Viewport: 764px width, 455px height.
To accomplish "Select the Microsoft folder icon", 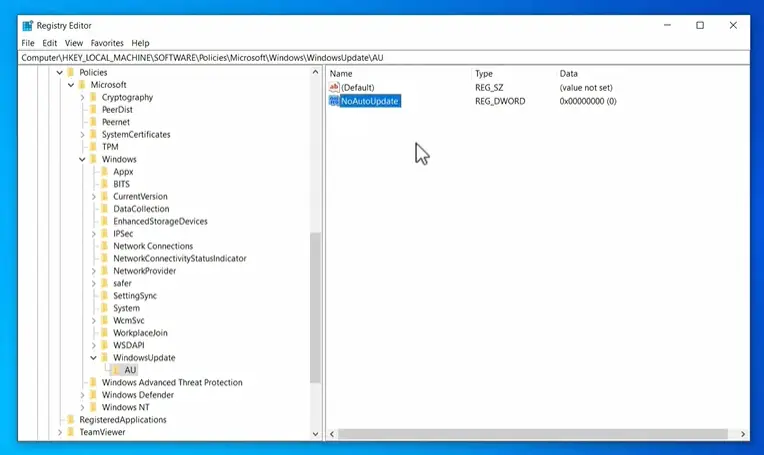I will click(x=82, y=85).
